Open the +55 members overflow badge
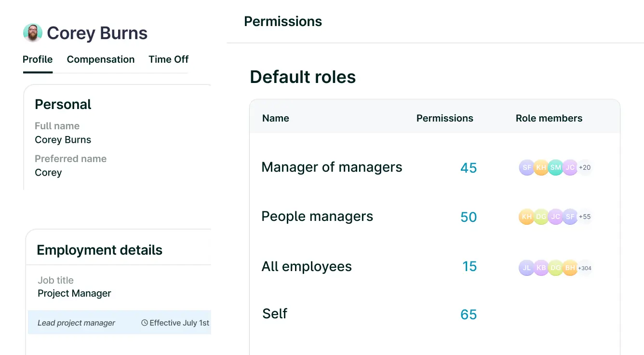 click(x=585, y=217)
